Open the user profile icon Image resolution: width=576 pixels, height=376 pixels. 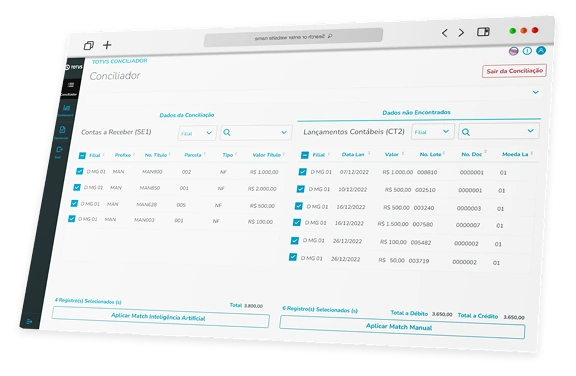point(541,50)
